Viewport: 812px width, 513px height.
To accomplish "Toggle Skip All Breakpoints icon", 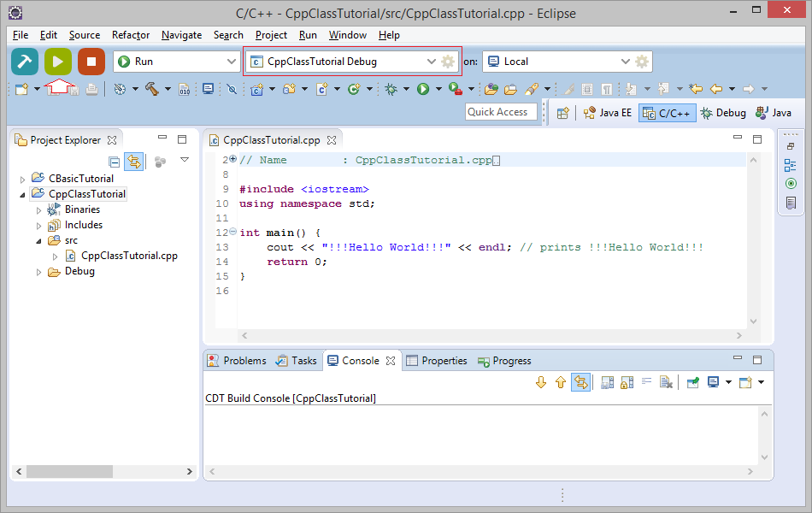I will tap(232, 89).
